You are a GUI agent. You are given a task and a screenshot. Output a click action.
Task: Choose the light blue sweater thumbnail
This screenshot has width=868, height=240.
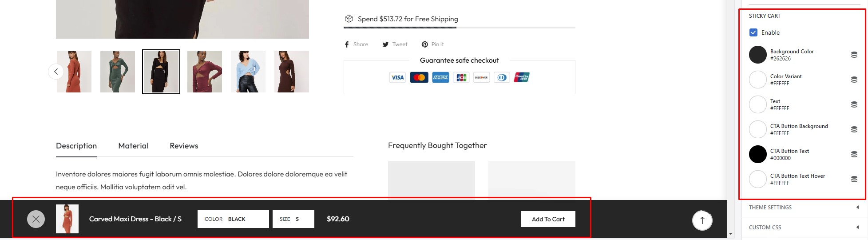tap(248, 72)
